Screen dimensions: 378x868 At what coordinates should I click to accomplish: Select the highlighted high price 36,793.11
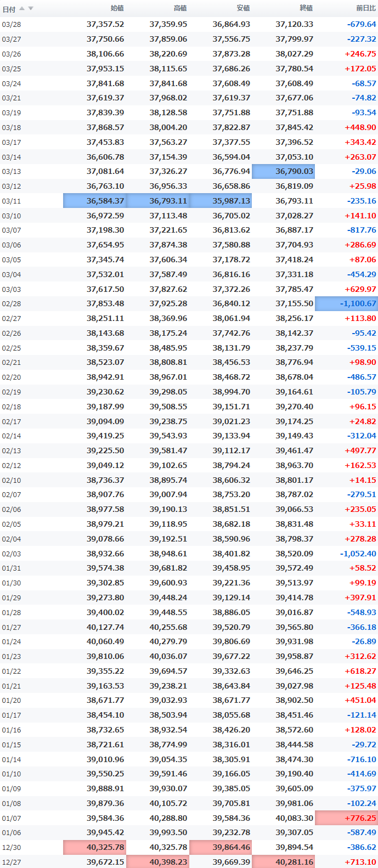pyautogui.click(x=157, y=201)
